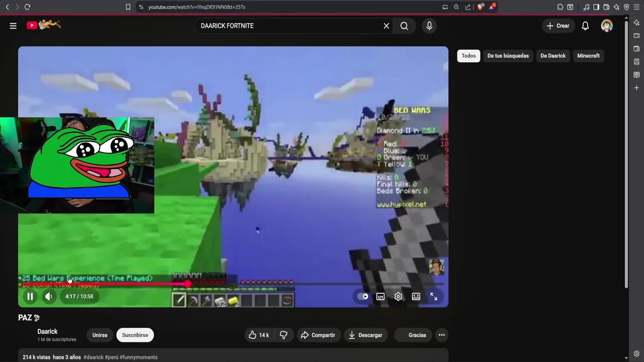Click the Unirse button
The image size is (644, 362).
(x=100, y=335)
